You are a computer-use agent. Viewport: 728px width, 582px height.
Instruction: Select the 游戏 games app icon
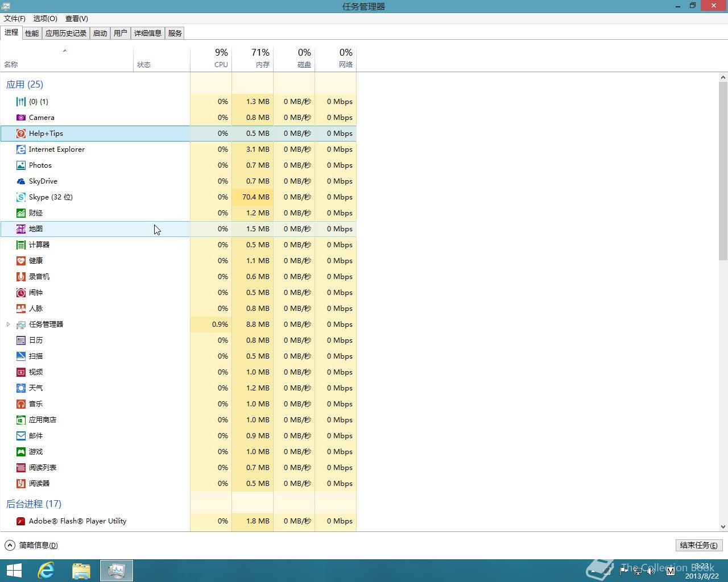point(21,452)
